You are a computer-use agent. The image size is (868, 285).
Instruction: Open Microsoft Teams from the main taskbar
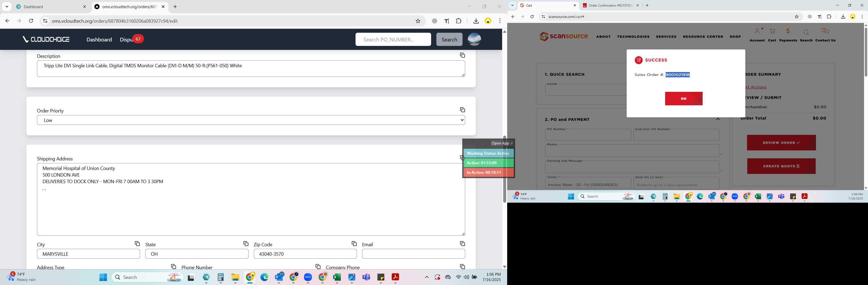(366, 277)
